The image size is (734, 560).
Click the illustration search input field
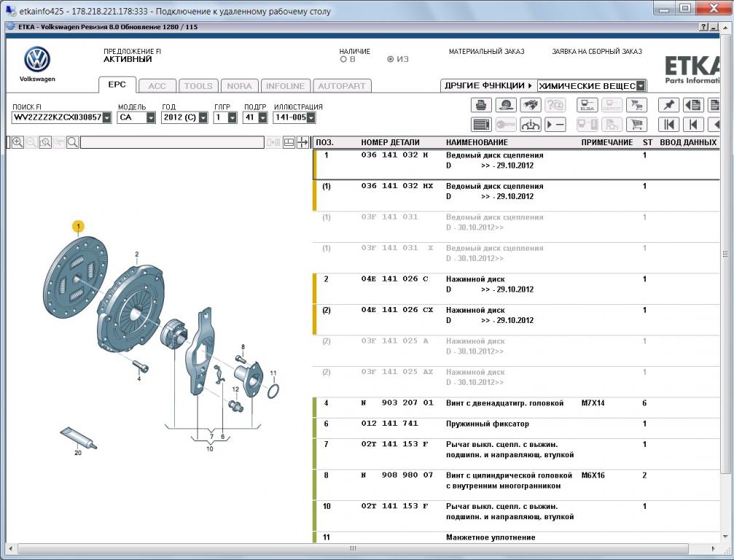(172, 142)
